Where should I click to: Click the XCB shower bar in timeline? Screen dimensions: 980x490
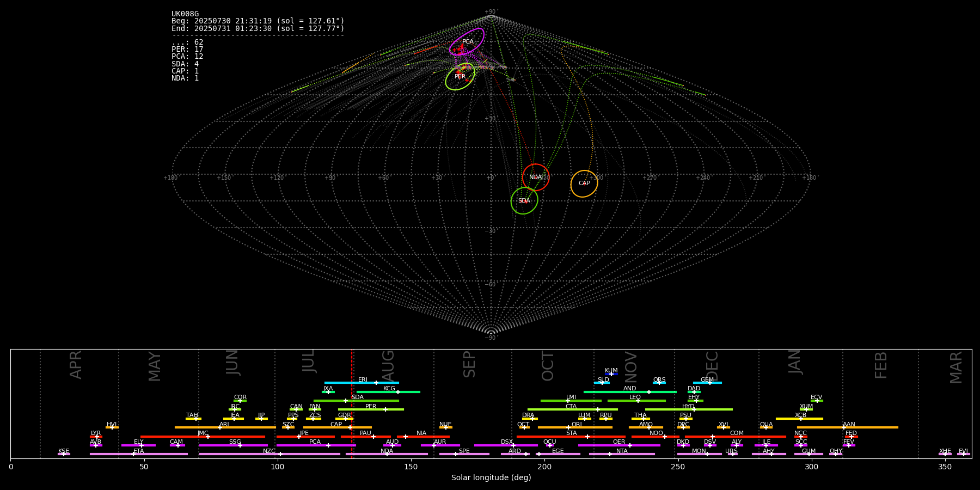click(x=799, y=419)
